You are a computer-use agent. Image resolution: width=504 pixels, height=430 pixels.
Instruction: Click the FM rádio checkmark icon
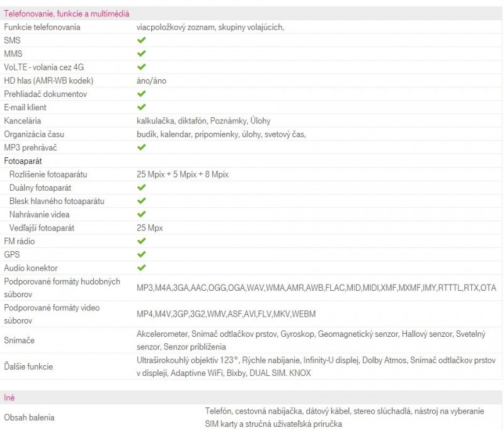click(x=141, y=241)
